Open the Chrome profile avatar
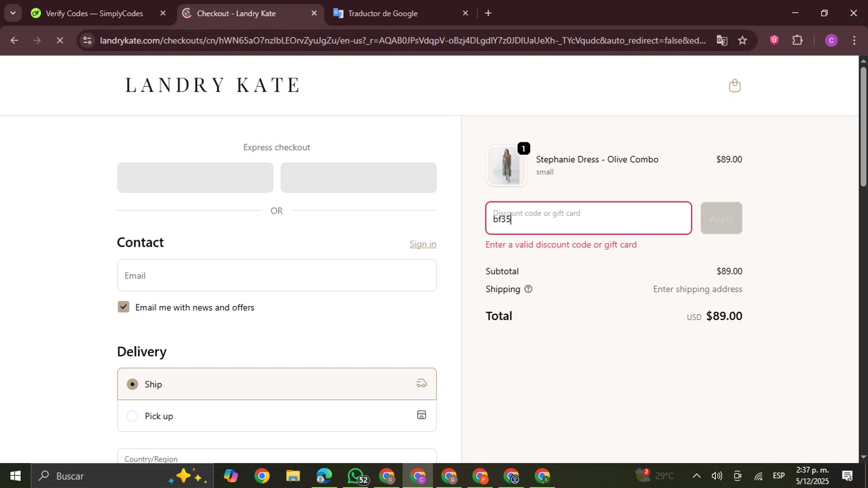Viewport: 868px width, 488px height. [x=831, y=41]
